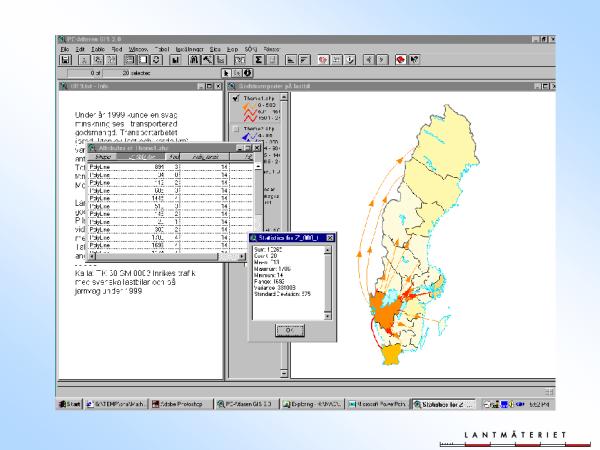Click the help pointer icon in toolbar
The image size is (600, 450).
pyautogui.click(x=413, y=60)
